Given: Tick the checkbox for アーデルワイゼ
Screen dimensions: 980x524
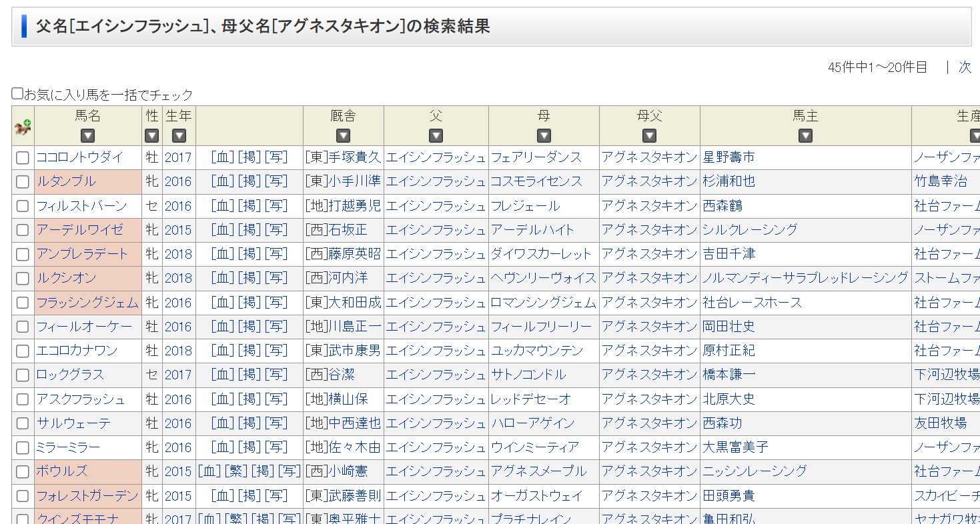Looking at the screenshot, I should click(23, 230).
